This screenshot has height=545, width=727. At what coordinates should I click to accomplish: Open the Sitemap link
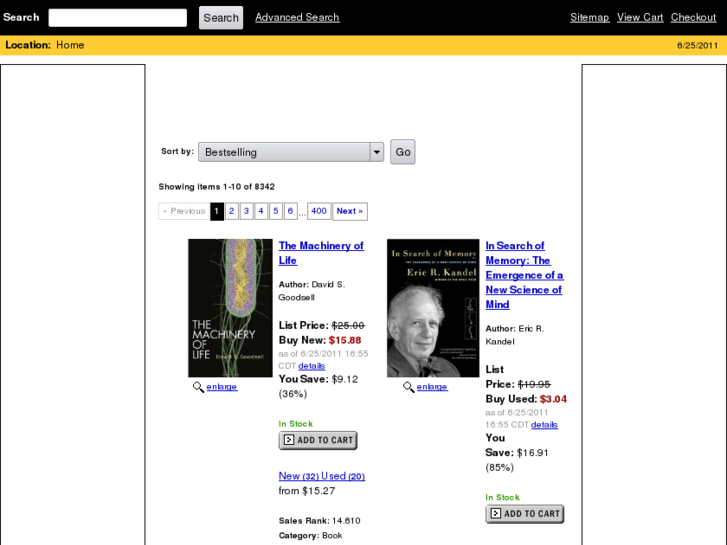point(589,17)
